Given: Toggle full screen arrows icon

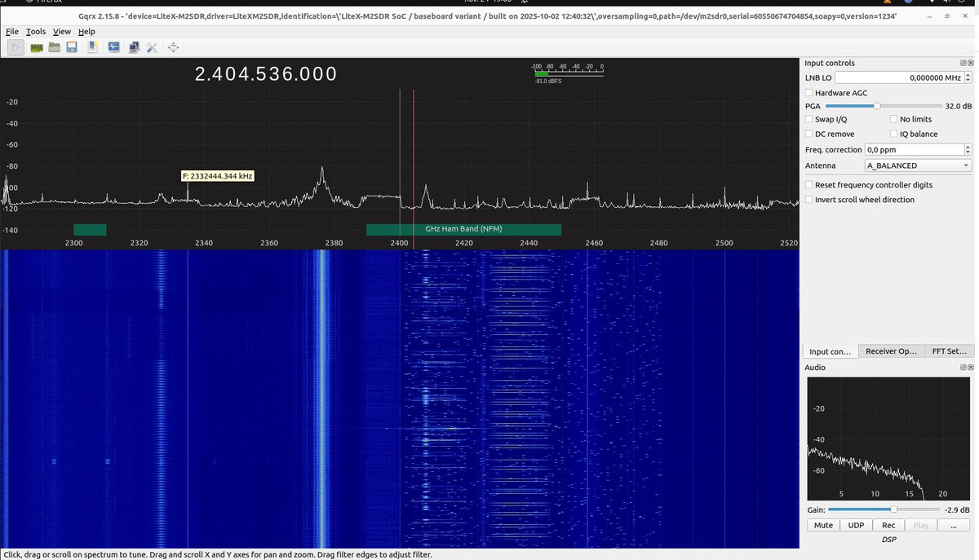Looking at the screenshot, I should coord(173,48).
